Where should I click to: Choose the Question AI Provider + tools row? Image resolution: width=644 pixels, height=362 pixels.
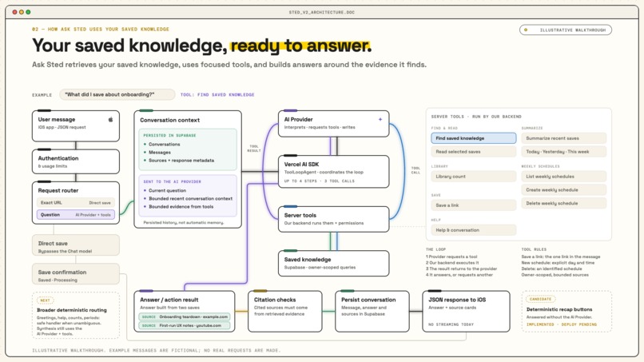tap(76, 214)
